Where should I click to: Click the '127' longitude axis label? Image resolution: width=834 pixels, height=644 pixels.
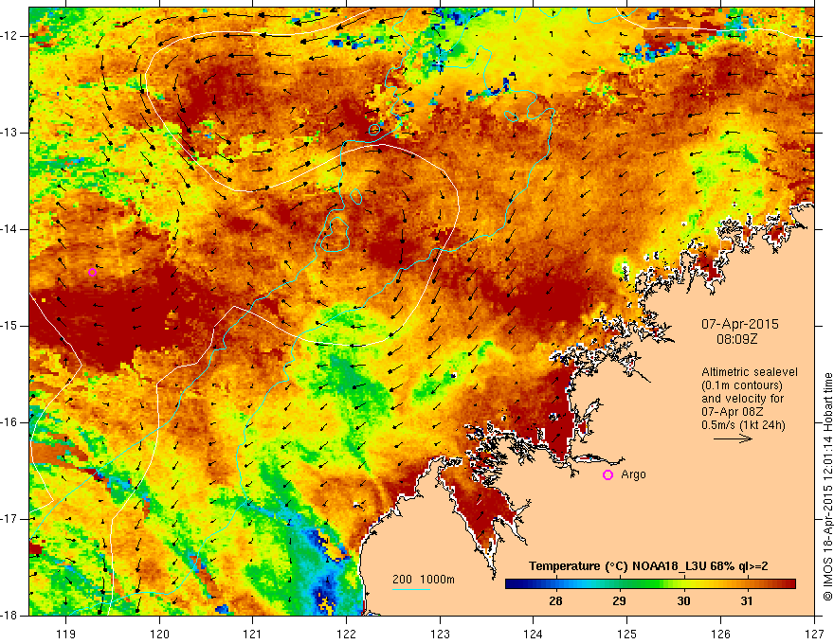814,634
